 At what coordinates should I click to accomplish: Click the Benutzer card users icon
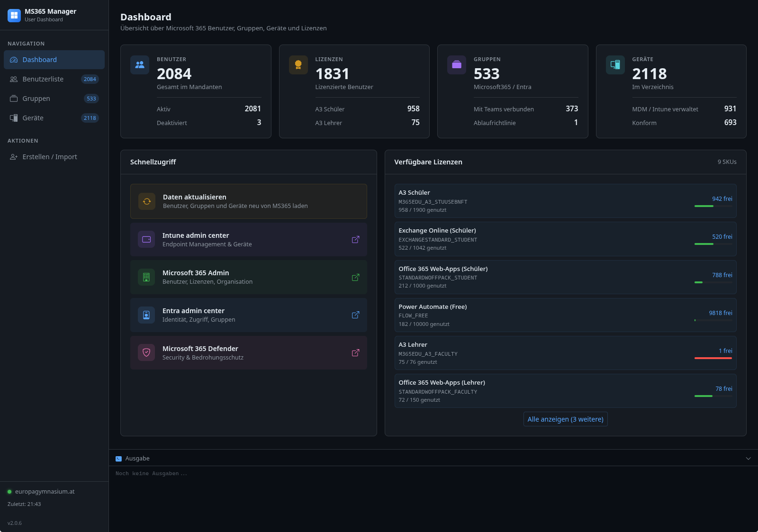(x=140, y=65)
